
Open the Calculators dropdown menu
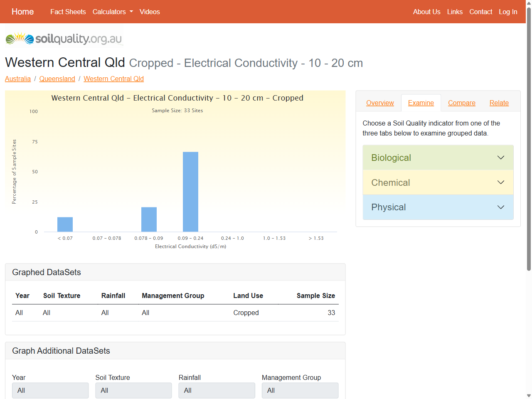point(113,12)
